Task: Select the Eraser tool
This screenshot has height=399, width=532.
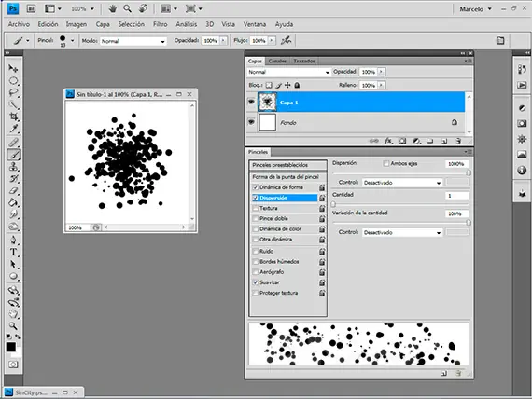Action: point(13,190)
